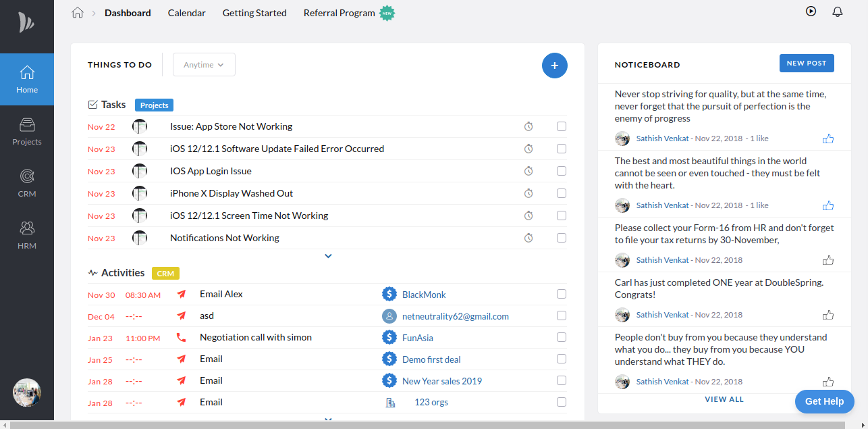Image resolution: width=868 pixels, height=429 pixels.
Task: Switch to the Calendar tab
Action: coord(186,13)
